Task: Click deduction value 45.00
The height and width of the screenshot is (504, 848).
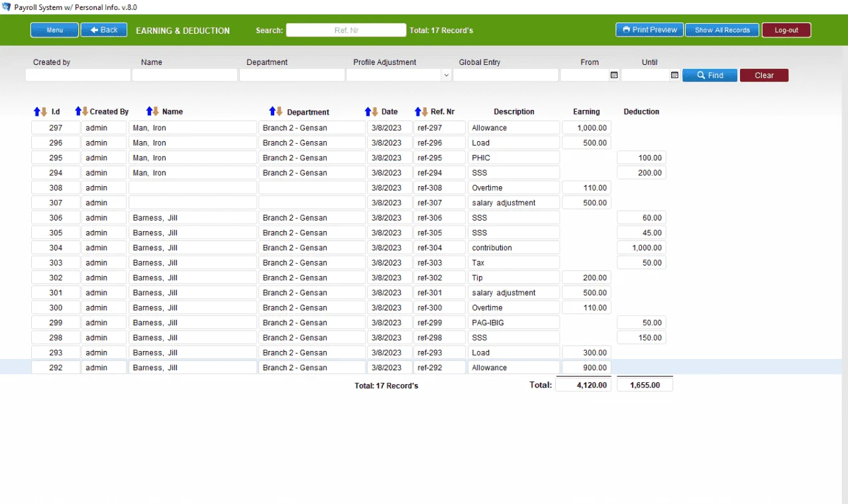Action: pyautogui.click(x=641, y=232)
